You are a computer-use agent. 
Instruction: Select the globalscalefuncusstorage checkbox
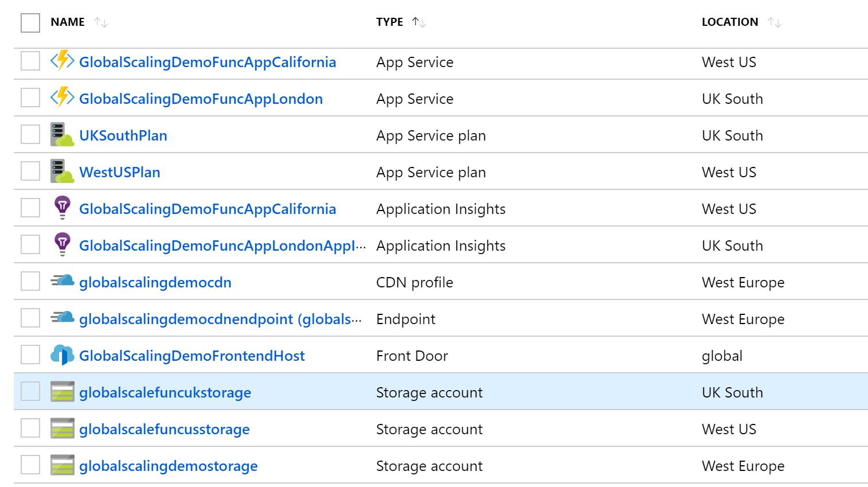point(30,428)
